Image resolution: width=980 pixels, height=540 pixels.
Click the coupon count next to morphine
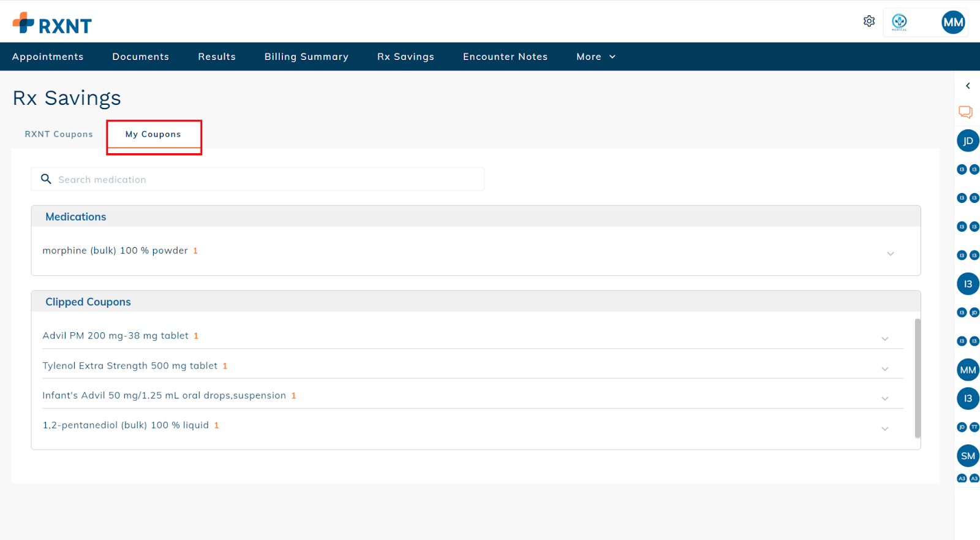click(195, 251)
